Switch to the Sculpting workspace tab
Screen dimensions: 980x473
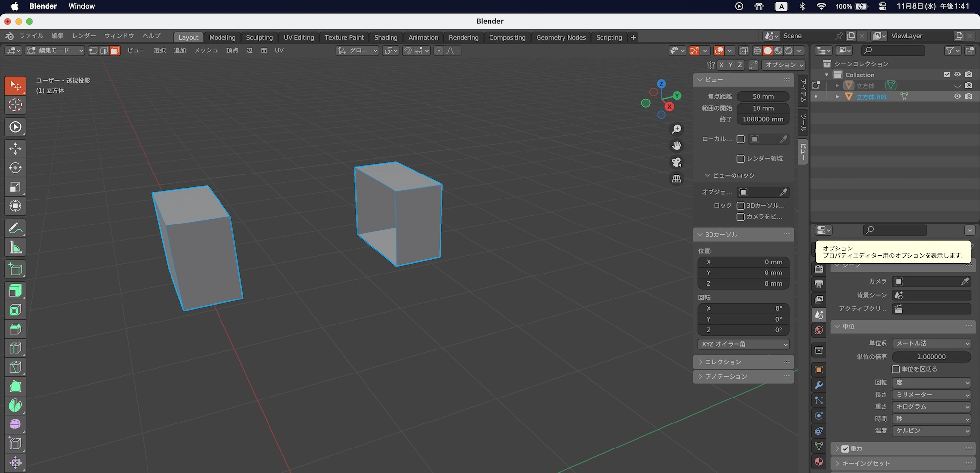pos(259,37)
